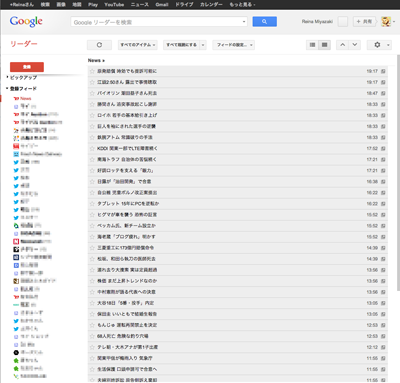This screenshot has height=383, width=400.
Task: Open the arrow beside すべて既読にする
Action: point(203,45)
